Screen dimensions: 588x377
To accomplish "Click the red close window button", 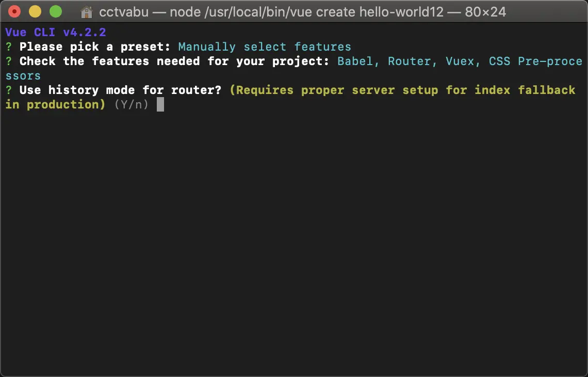I will click(14, 12).
